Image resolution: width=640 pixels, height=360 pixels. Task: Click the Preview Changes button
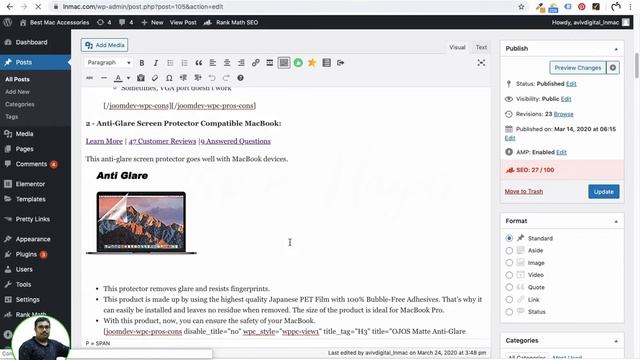point(578,68)
